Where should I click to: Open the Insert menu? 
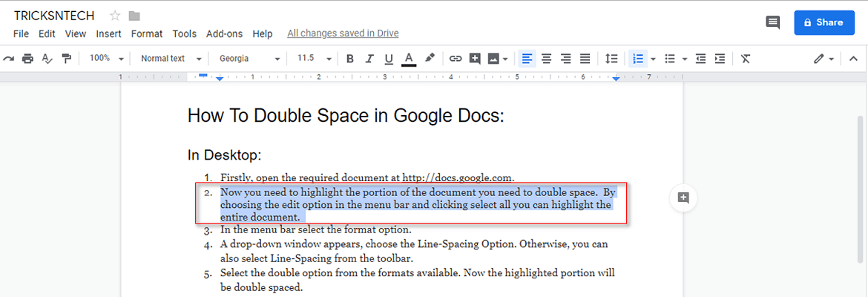pos(108,34)
